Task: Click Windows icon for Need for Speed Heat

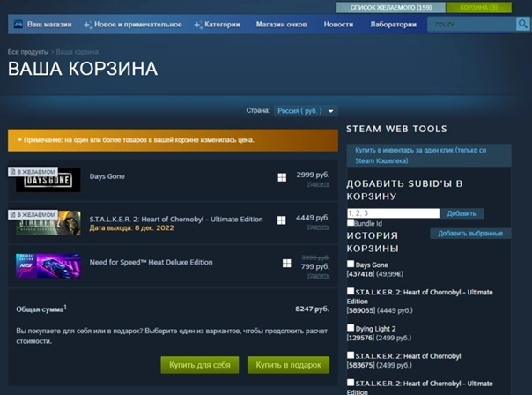Action: coord(286,264)
